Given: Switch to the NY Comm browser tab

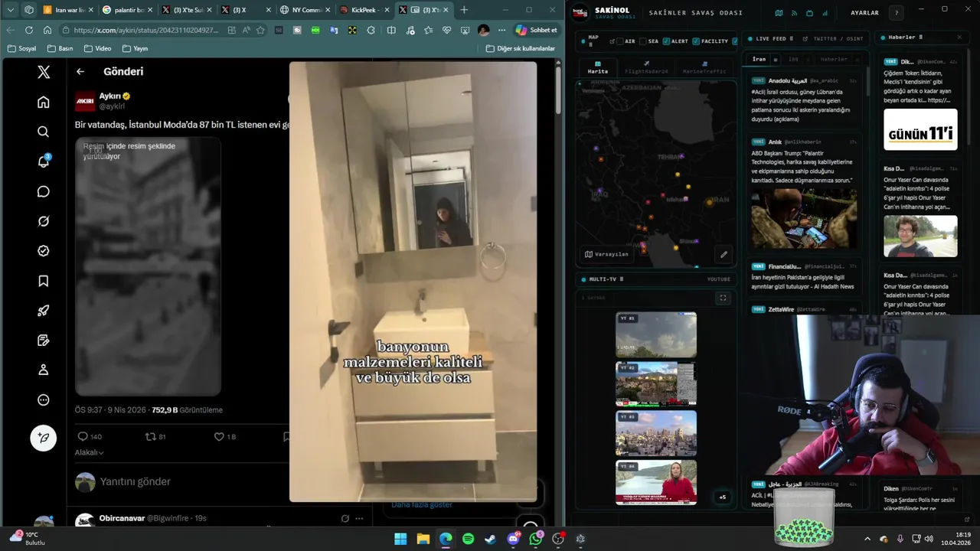Looking at the screenshot, I should (x=304, y=10).
